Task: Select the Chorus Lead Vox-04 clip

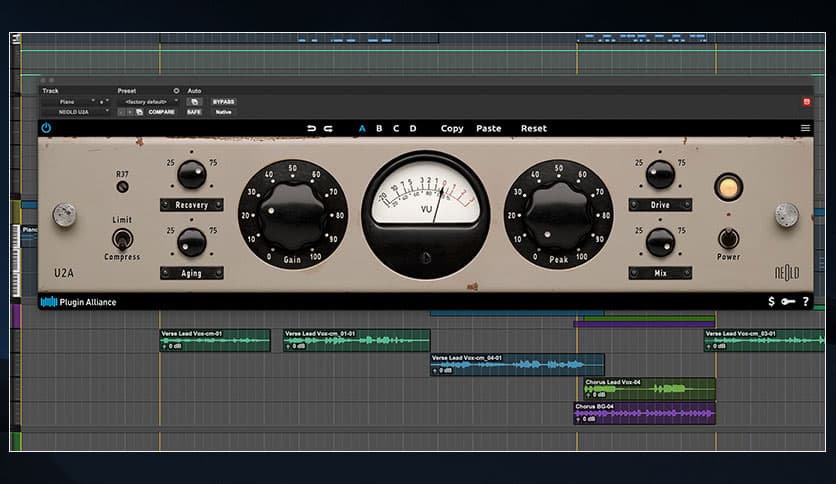Action: 649,389
